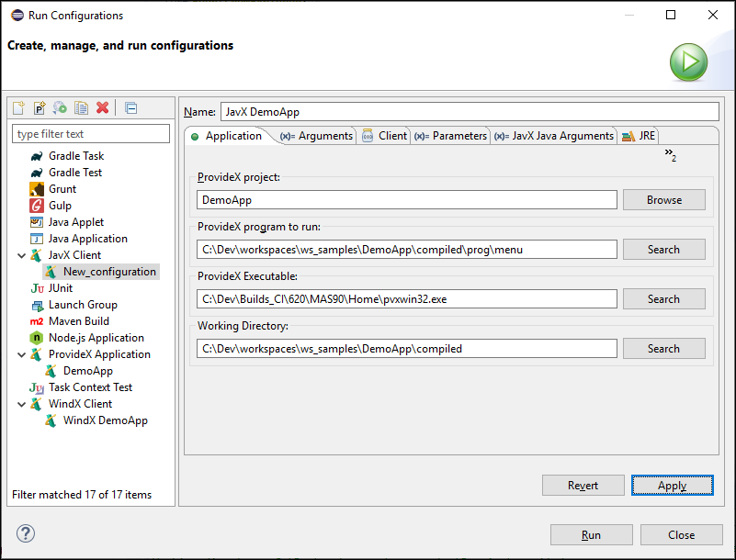Open the help question mark icon
Image resolution: width=736 pixels, height=560 pixels.
tap(26, 533)
